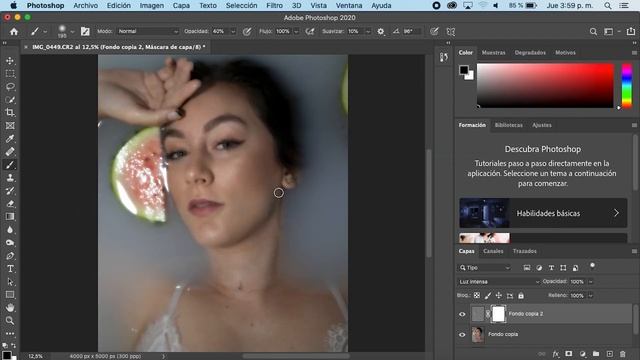This screenshot has height=360, width=640.
Task: Open the search icon in options bar
Action: pyautogui.click(x=593, y=31)
